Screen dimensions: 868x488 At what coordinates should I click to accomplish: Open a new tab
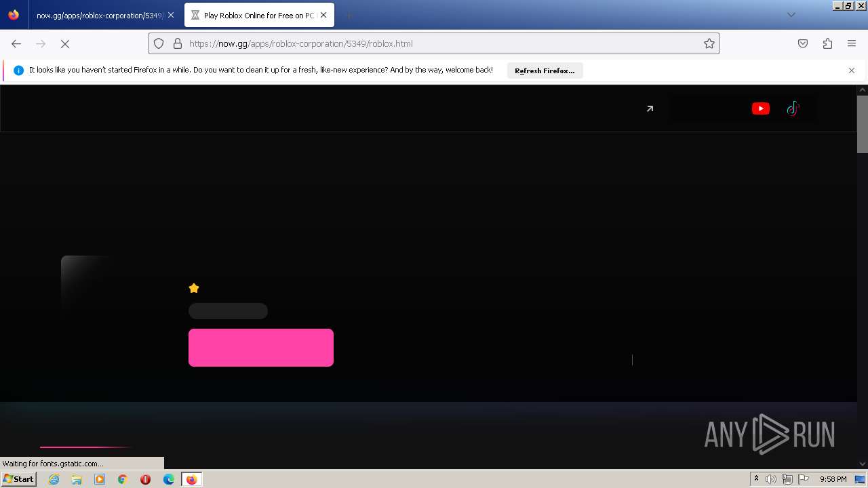point(349,15)
